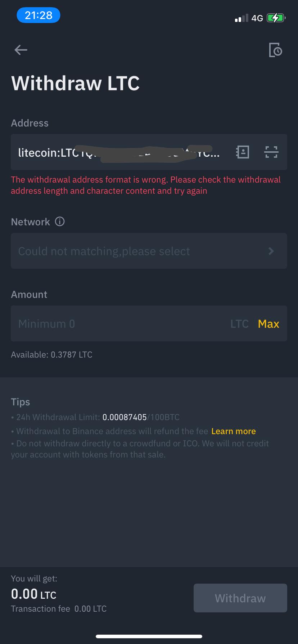Tap the 21:28 time display
The height and width of the screenshot is (644, 298).
click(39, 15)
